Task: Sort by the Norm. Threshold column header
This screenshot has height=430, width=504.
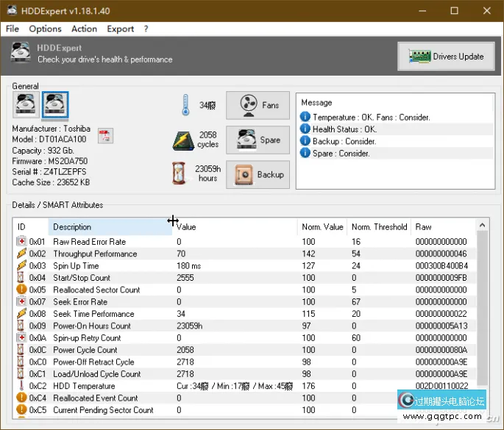Action: 379,227
